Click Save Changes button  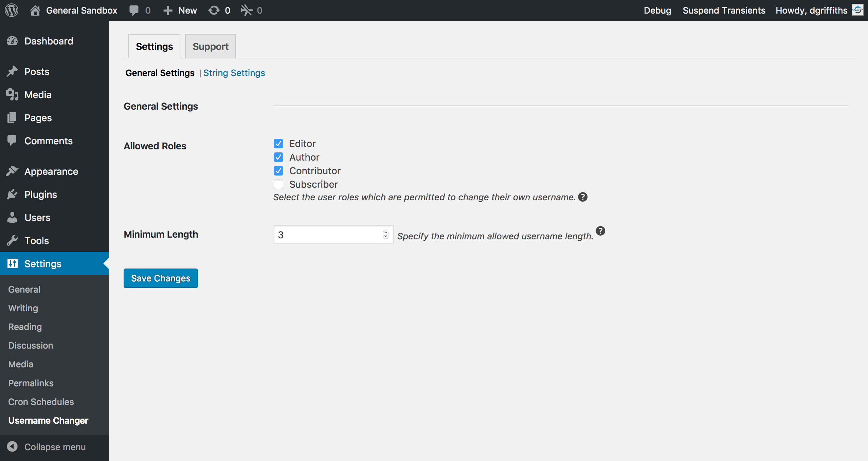pyautogui.click(x=161, y=278)
